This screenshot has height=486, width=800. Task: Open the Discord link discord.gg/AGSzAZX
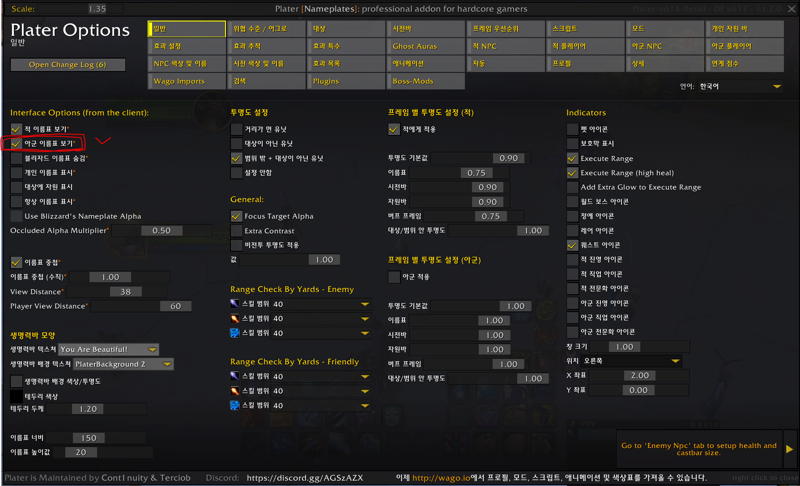[305, 478]
